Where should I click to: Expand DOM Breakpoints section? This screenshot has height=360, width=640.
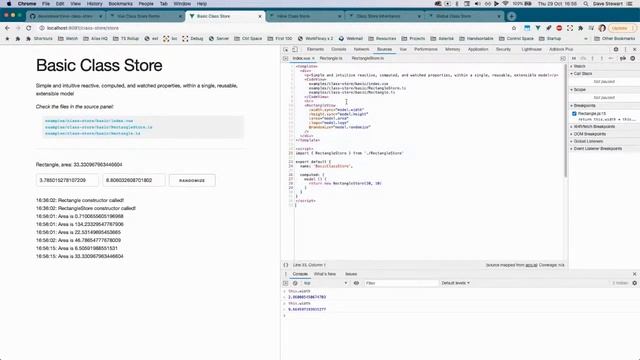pyautogui.click(x=588, y=134)
